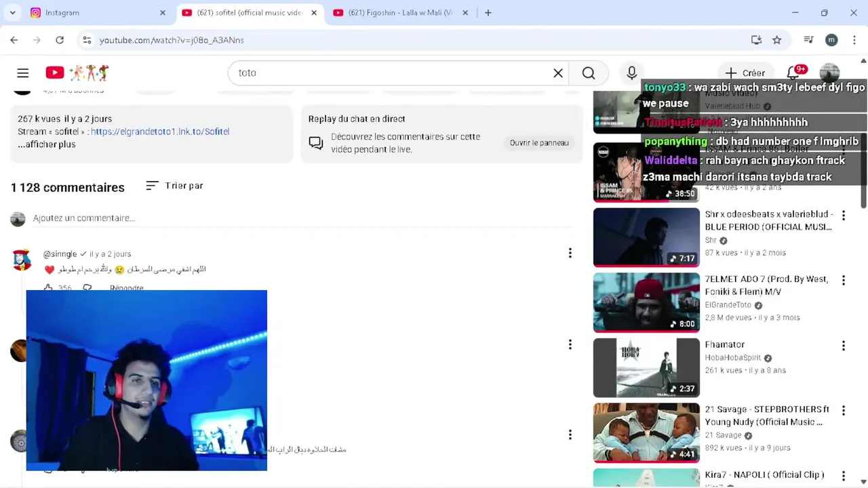868x488 pixels.
Task: Open the tab search dropdown arrow
Action: point(12,13)
